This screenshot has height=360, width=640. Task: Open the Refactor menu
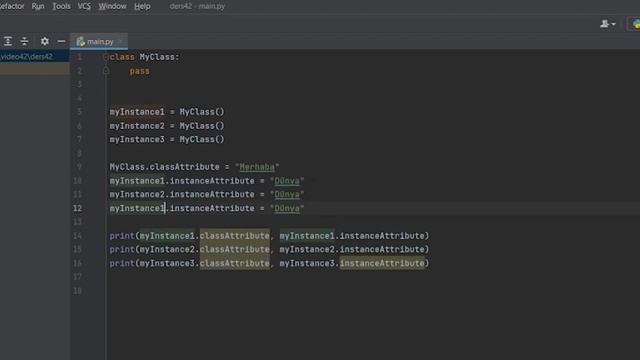coord(11,6)
